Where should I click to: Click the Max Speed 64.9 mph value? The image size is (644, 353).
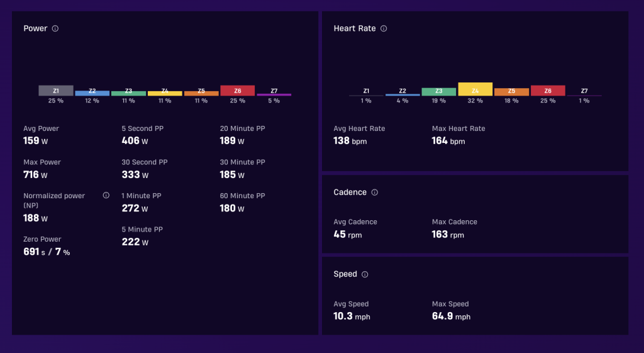[452, 316]
